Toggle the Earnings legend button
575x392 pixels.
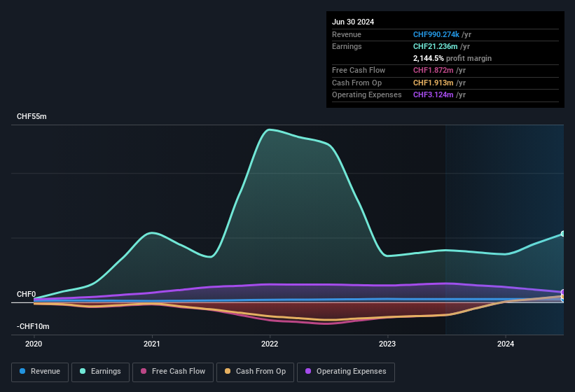pyautogui.click(x=100, y=372)
